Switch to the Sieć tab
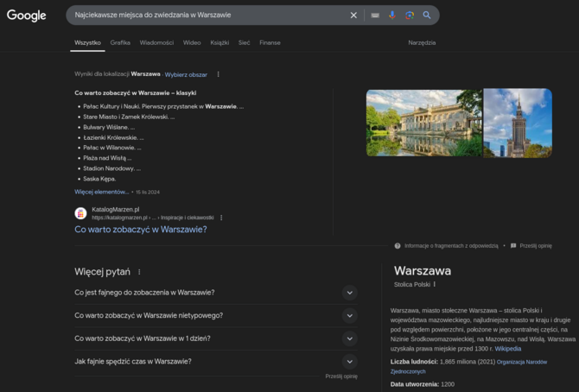 coord(244,43)
